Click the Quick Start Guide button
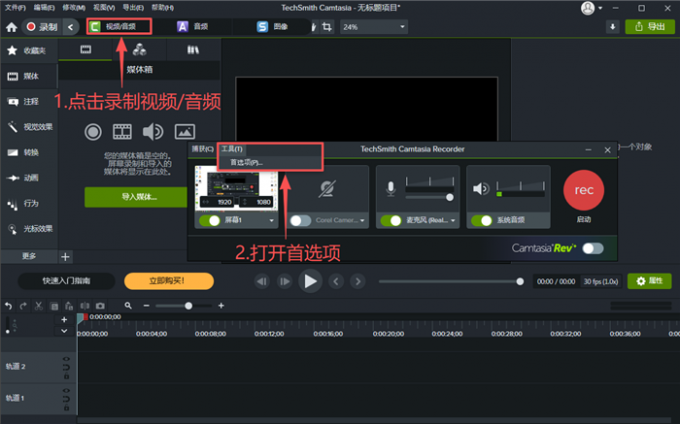 66,281
